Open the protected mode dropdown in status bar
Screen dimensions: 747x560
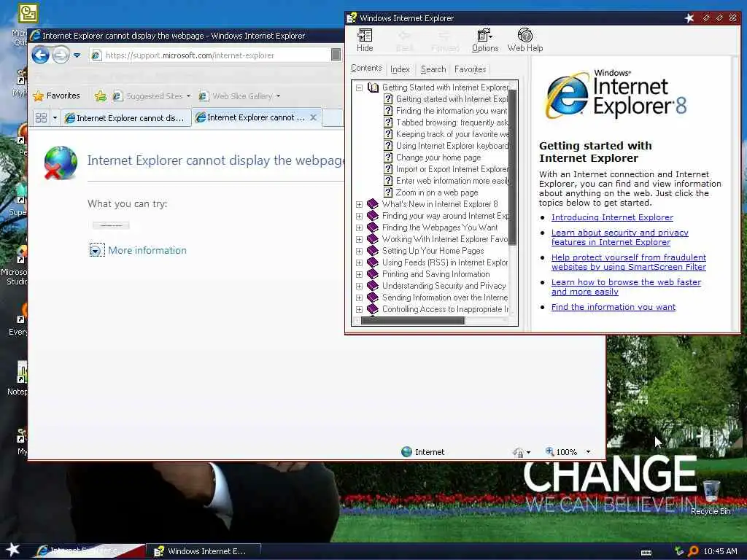click(x=528, y=452)
